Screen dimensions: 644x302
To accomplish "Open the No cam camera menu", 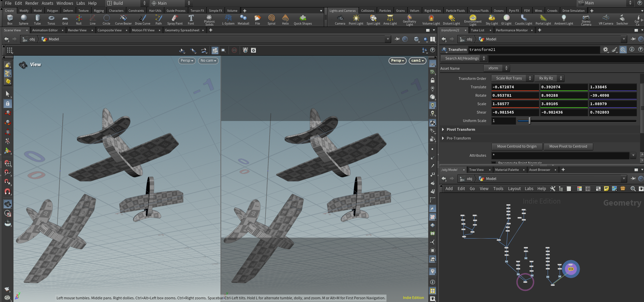I will 208,61.
